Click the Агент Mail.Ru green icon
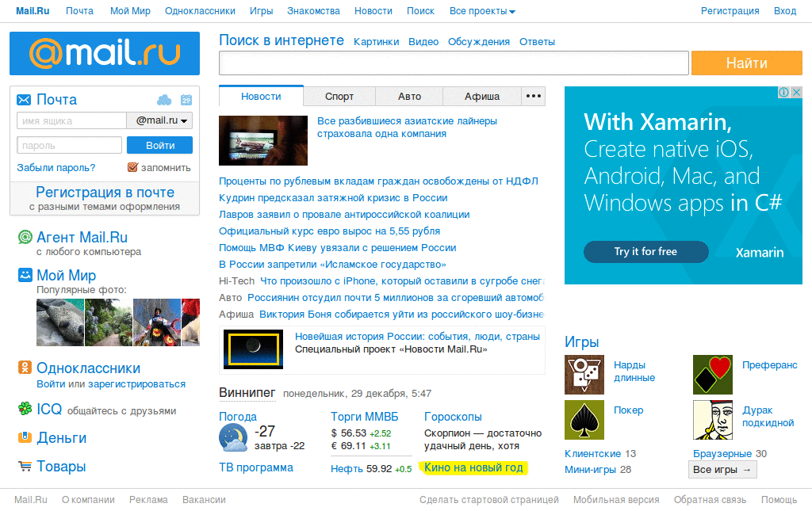 pos(25,237)
